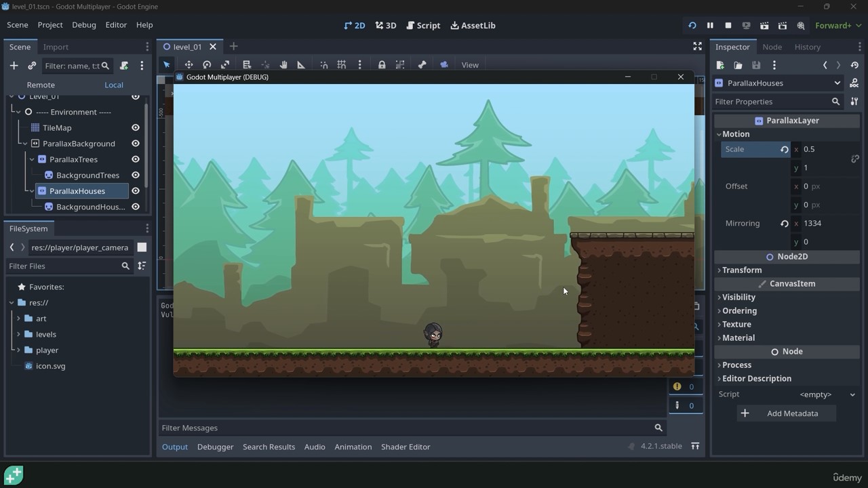The height and width of the screenshot is (488, 868).
Task: Hide the ParallaxTrees node
Action: pyautogui.click(x=136, y=159)
